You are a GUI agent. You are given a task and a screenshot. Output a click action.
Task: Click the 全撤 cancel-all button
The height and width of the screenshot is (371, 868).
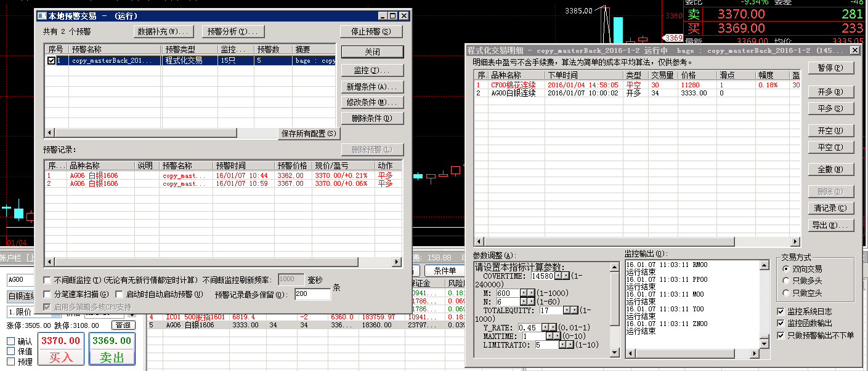tap(830, 169)
